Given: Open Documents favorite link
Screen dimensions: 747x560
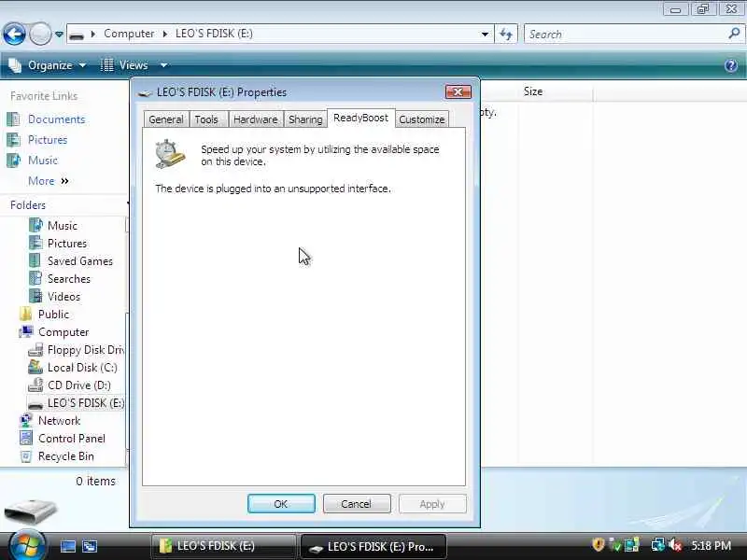Looking at the screenshot, I should [56, 119].
